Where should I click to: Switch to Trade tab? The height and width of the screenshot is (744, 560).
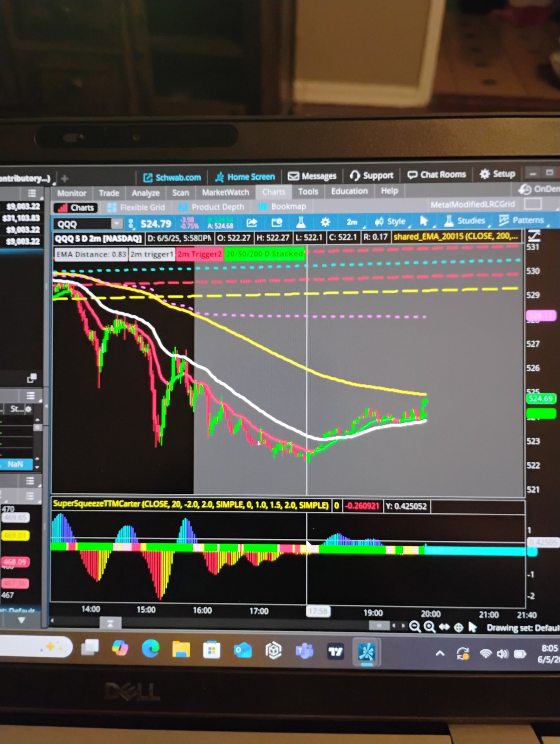pyautogui.click(x=109, y=193)
